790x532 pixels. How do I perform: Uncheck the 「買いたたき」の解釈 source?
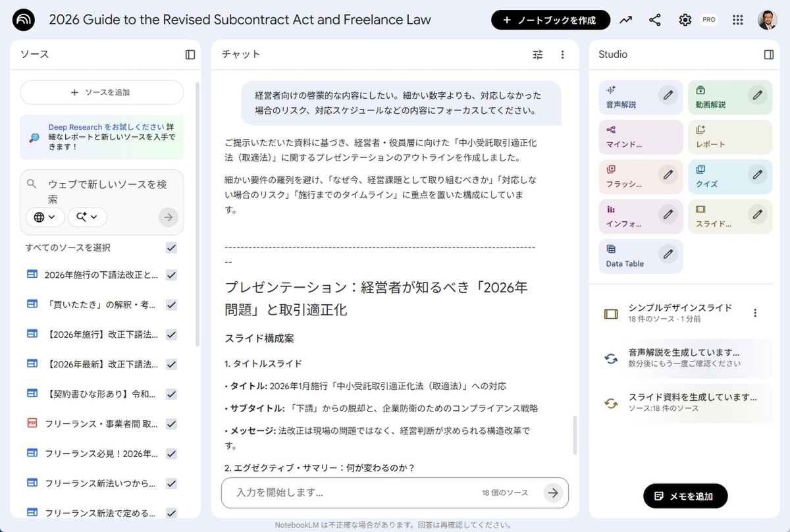click(x=171, y=304)
